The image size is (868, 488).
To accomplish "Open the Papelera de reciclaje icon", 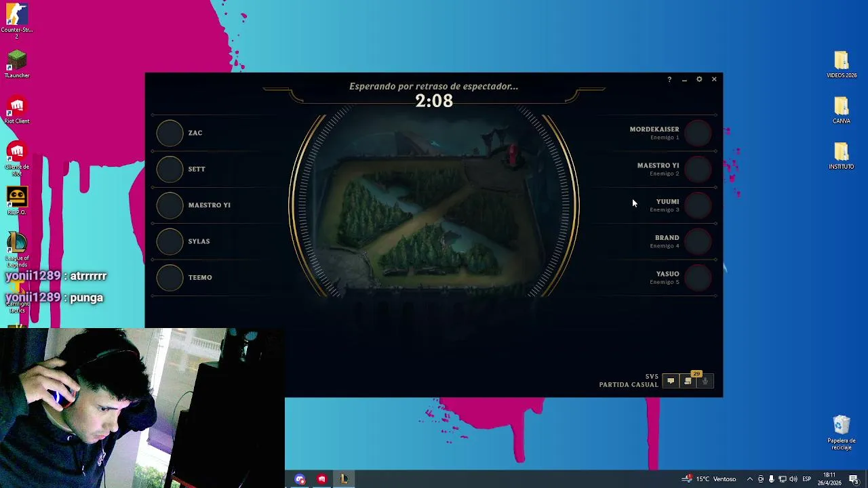I will (x=842, y=432).
